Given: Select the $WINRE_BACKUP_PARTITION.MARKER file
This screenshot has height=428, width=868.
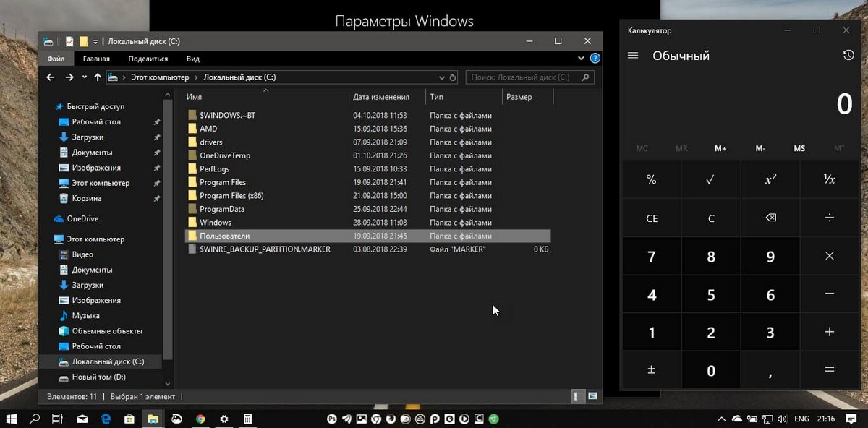Looking at the screenshot, I should 368,249.
